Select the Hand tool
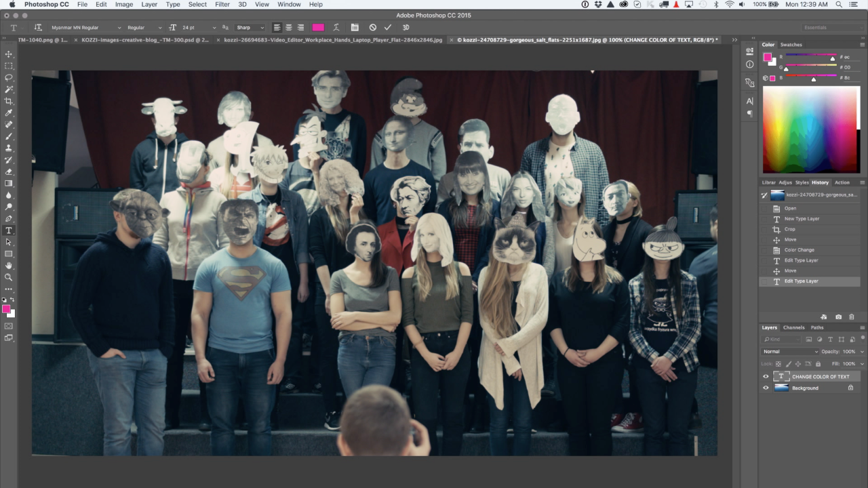Screen dimensions: 868x488 pyautogui.click(x=9, y=265)
